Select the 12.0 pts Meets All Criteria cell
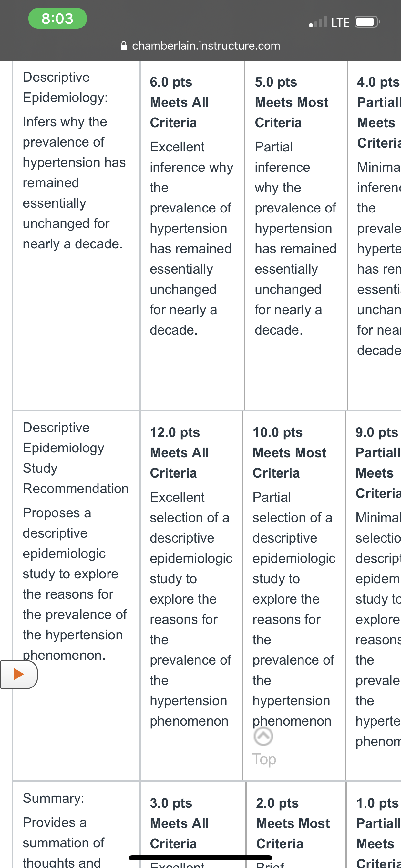Screen dimensions: 401x868 click(191, 595)
